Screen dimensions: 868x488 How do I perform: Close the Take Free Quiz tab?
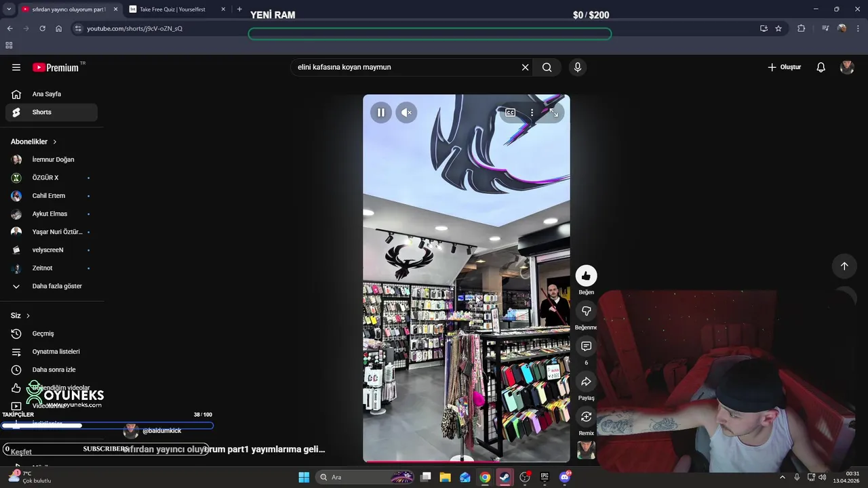(223, 9)
